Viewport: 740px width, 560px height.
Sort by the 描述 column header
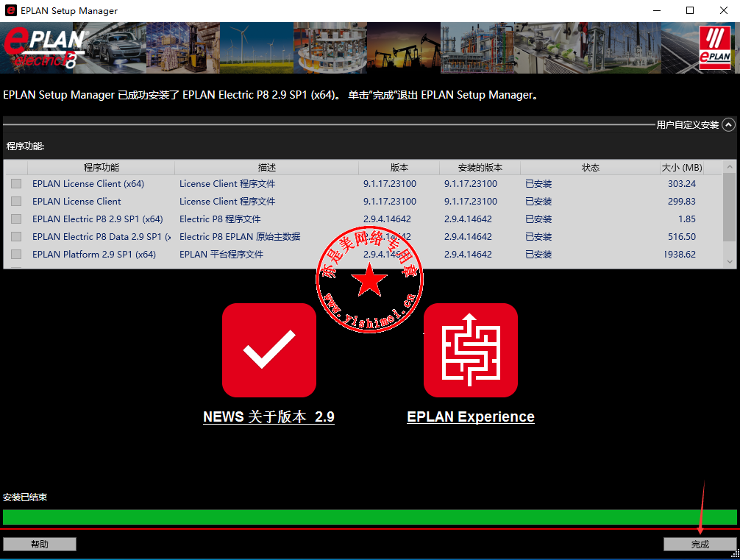pos(266,168)
